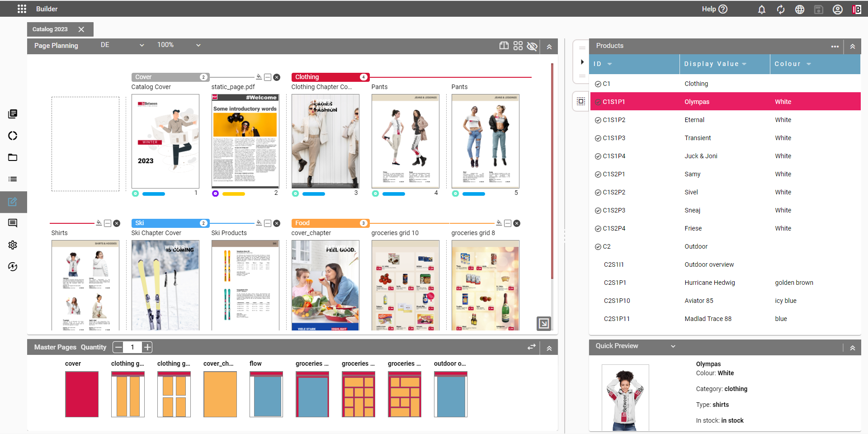Viewport: 868px width, 434px height.
Task: Open the folder icon in the left sidebar
Action: 13,157
